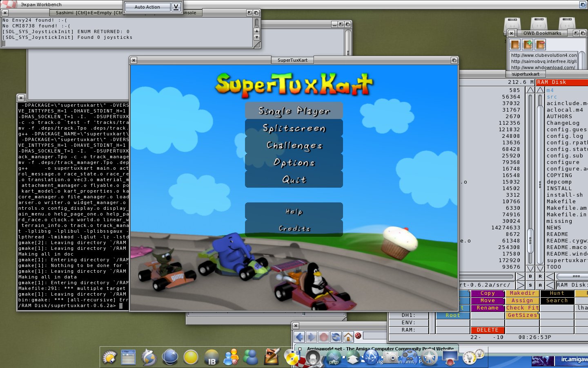Screen dimensions: 588x368
Task: Go forward using the browser's right arrow
Action: (312, 337)
